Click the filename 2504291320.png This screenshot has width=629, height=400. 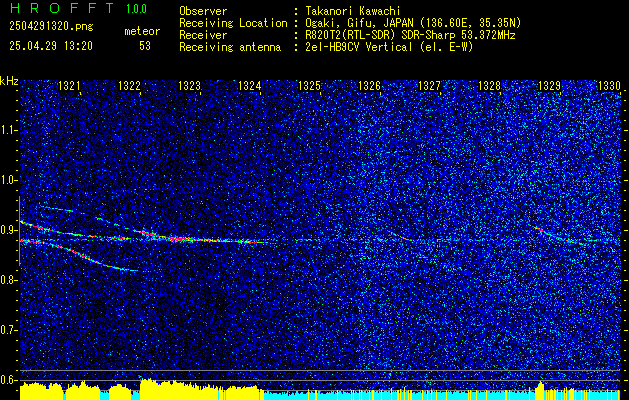(x=51, y=26)
